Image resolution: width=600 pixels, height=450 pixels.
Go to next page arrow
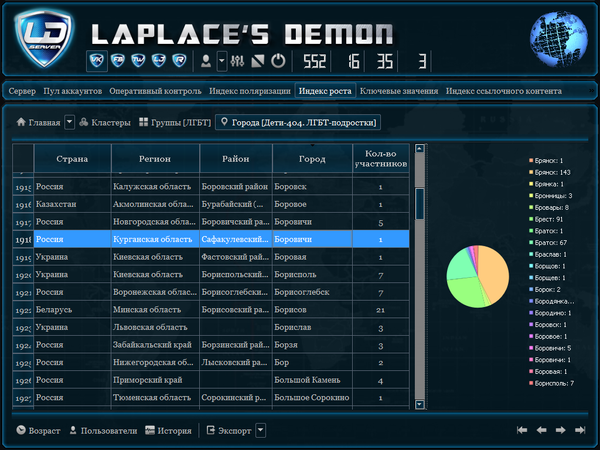tap(561, 430)
